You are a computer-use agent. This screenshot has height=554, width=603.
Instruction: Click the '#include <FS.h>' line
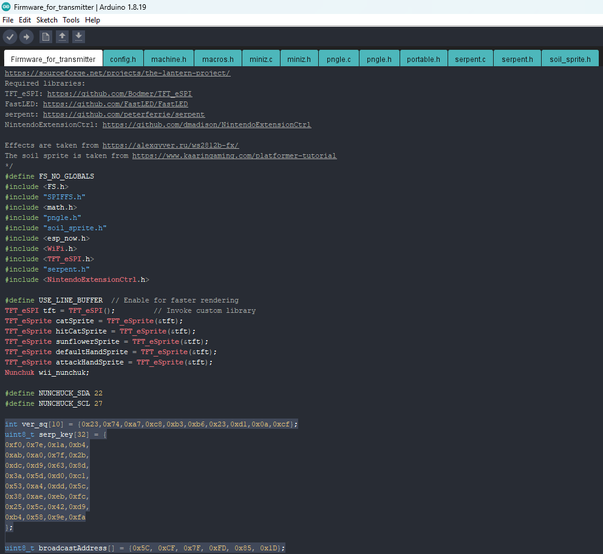pos(37,187)
